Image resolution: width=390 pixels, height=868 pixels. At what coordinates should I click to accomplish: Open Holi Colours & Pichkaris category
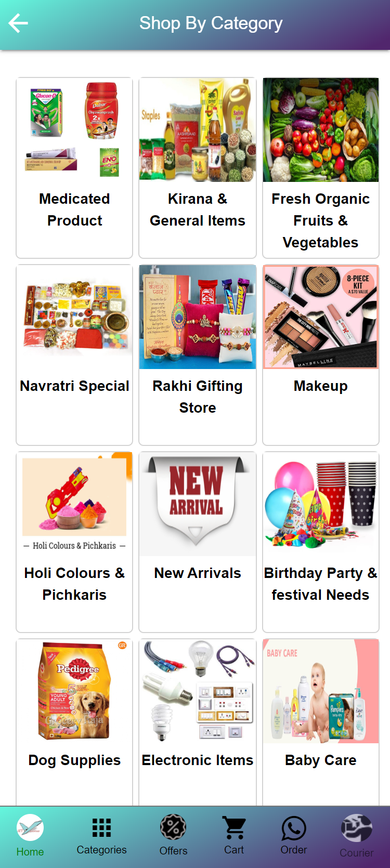74,542
